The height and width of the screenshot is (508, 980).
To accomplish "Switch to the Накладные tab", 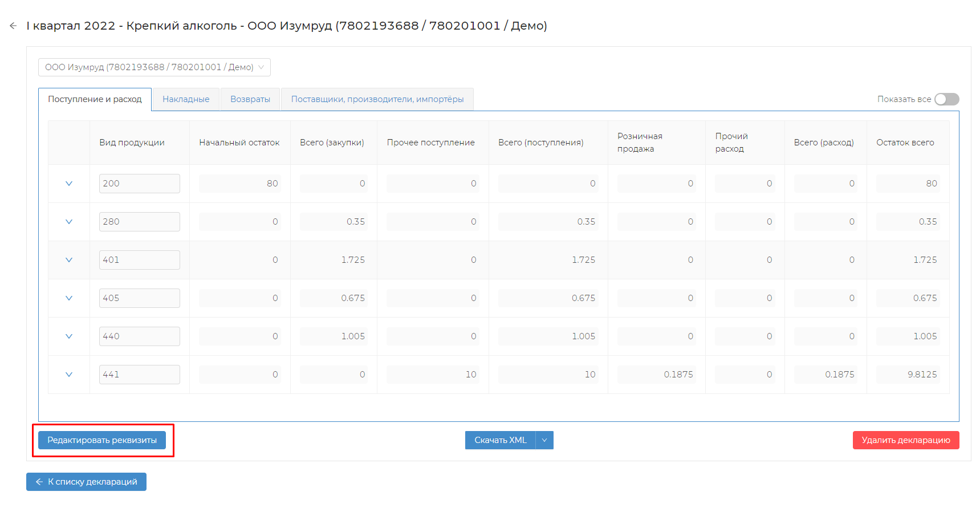I will point(186,99).
